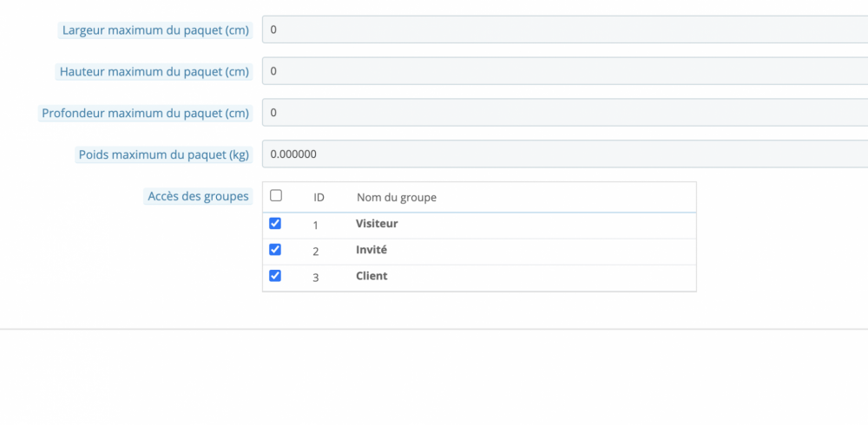The height and width of the screenshot is (425, 868).
Task: Click the Hauteur maximum du paquet label
Action: point(155,71)
